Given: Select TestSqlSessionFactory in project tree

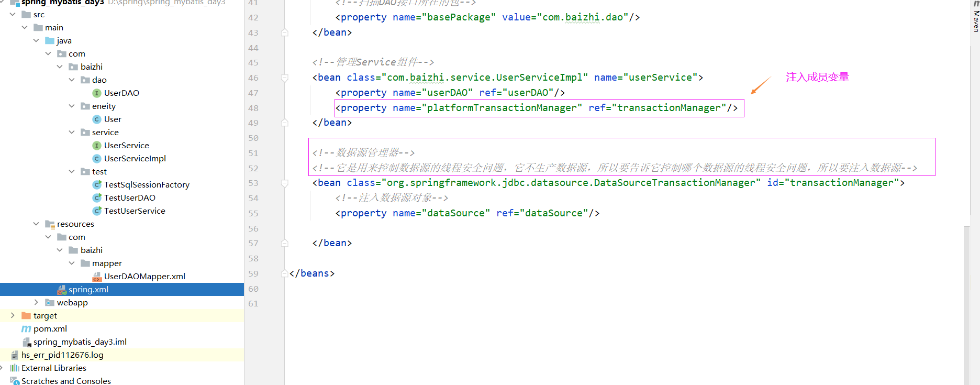Looking at the screenshot, I should click(x=147, y=184).
